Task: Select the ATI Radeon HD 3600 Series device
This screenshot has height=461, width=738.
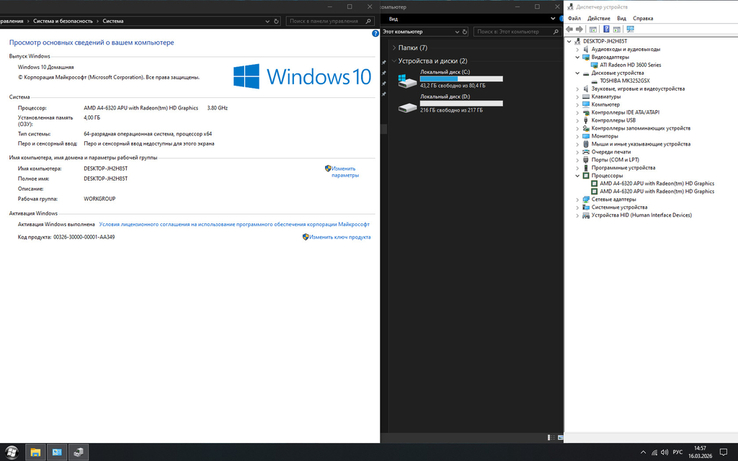Action: coord(630,65)
